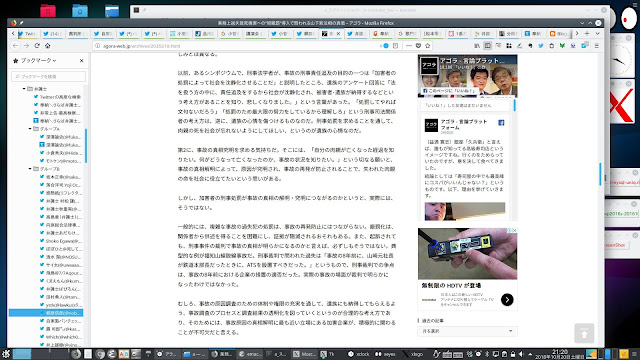The height and width of the screenshot is (360, 640).
Task: Open 月を選択 archive dropdown
Action: coord(467,331)
